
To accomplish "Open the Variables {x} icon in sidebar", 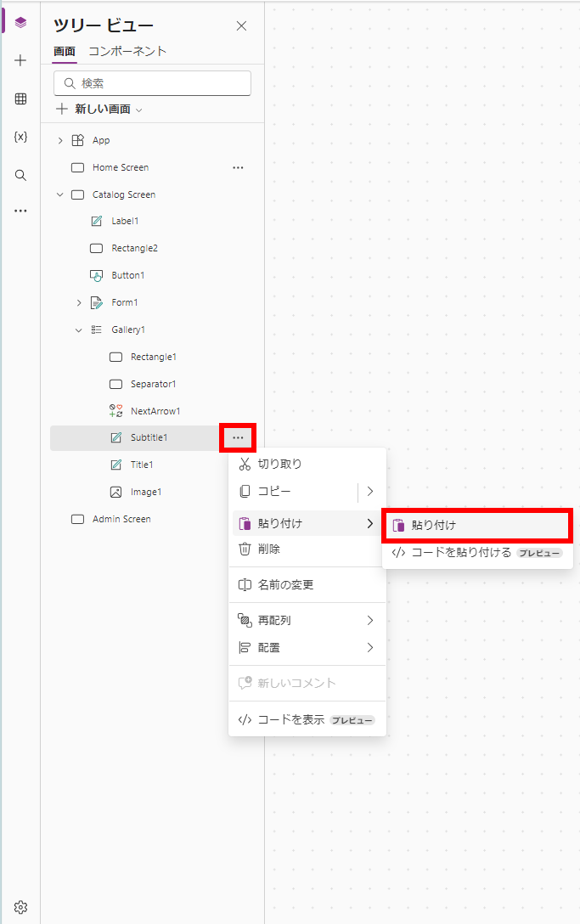I will tap(20, 137).
